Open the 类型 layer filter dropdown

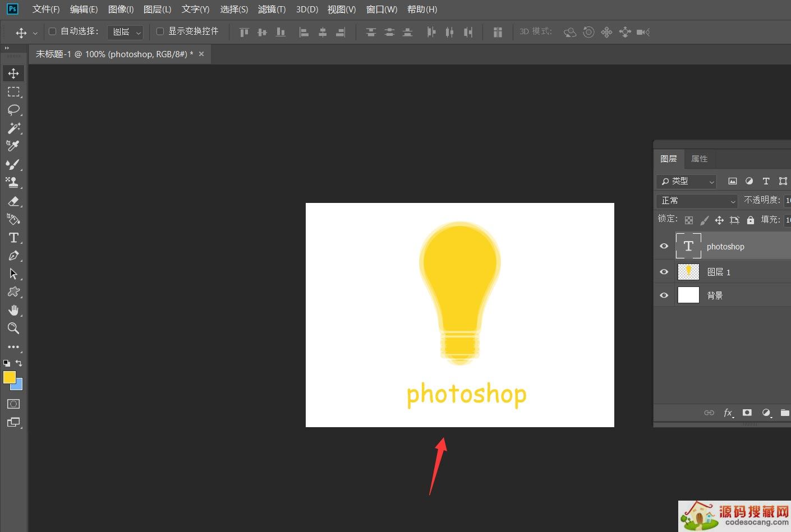(x=687, y=182)
